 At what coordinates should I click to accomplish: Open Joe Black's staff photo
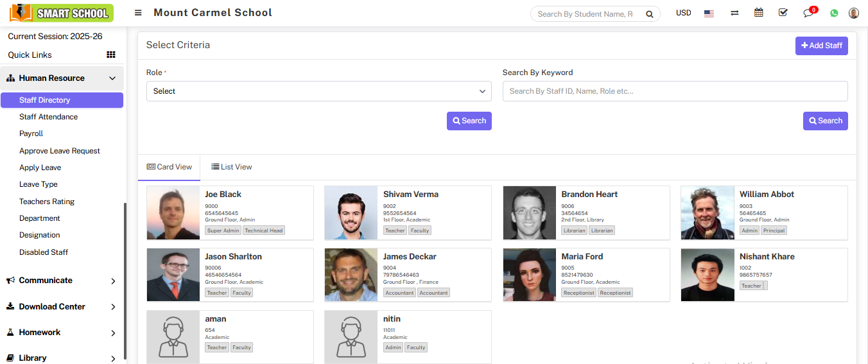pos(173,212)
